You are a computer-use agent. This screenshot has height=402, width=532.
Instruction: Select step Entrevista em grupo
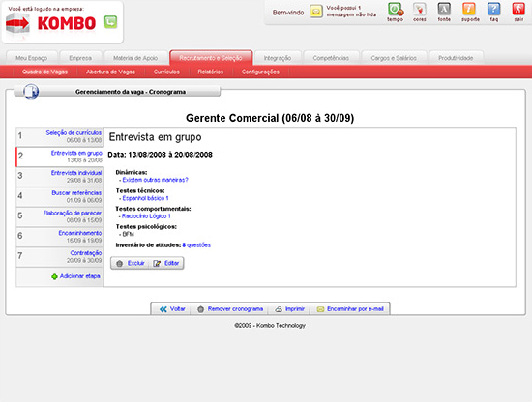(60, 157)
